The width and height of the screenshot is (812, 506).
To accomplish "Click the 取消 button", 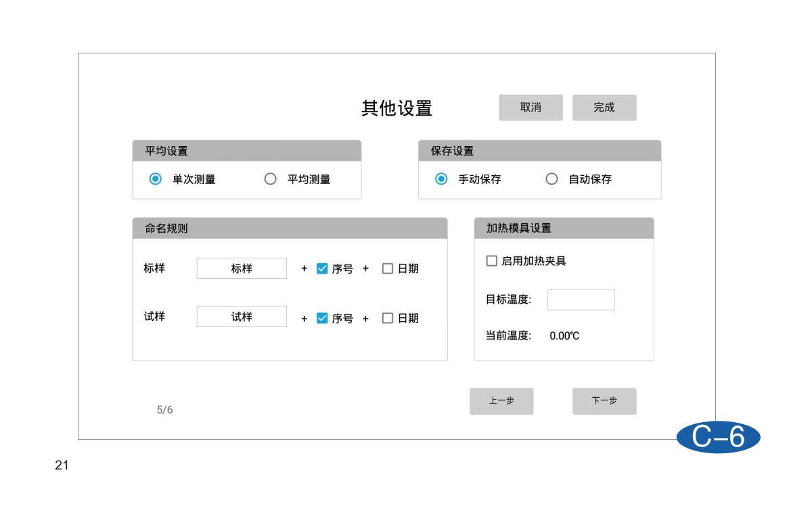I will pos(531,108).
